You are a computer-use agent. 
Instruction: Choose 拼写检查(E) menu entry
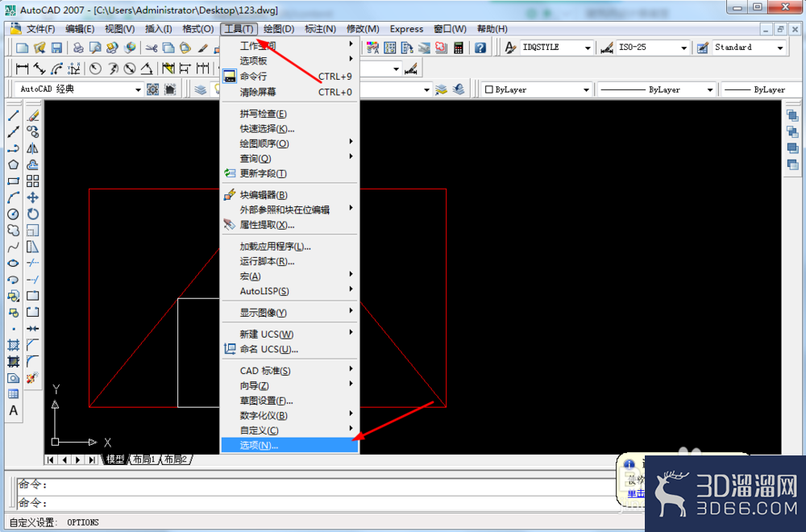(290, 114)
